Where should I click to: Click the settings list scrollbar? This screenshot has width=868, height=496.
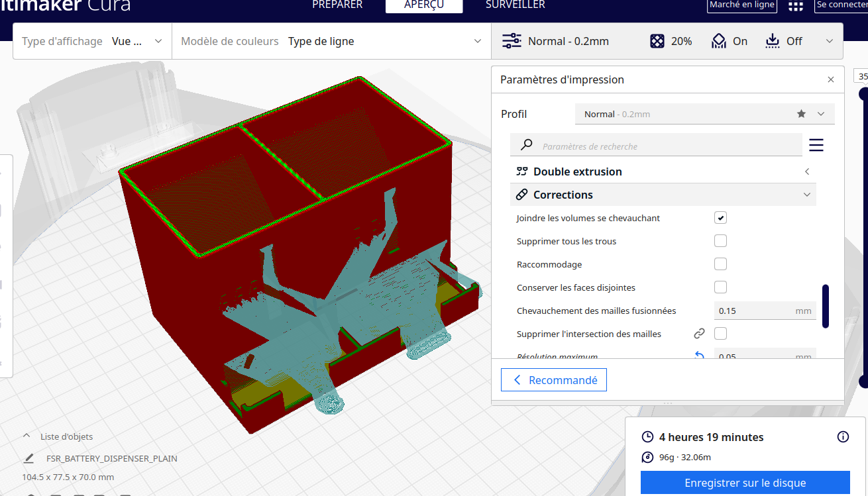pos(826,306)
